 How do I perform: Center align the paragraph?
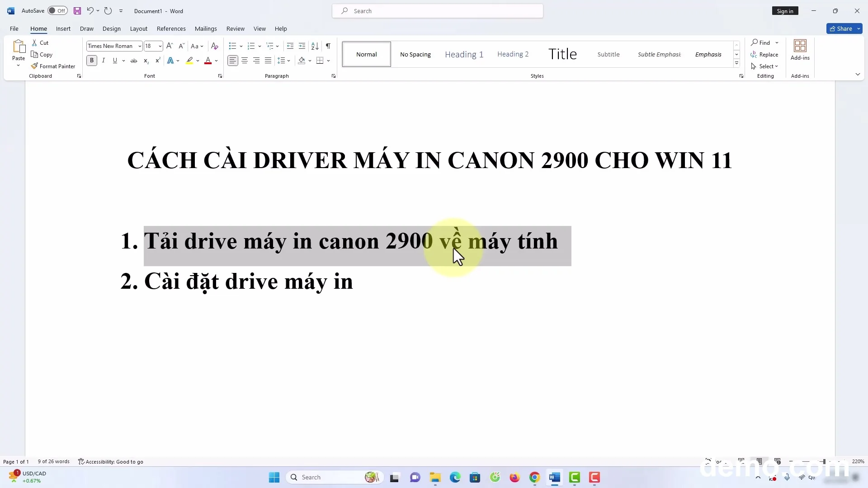coord(245,61)
